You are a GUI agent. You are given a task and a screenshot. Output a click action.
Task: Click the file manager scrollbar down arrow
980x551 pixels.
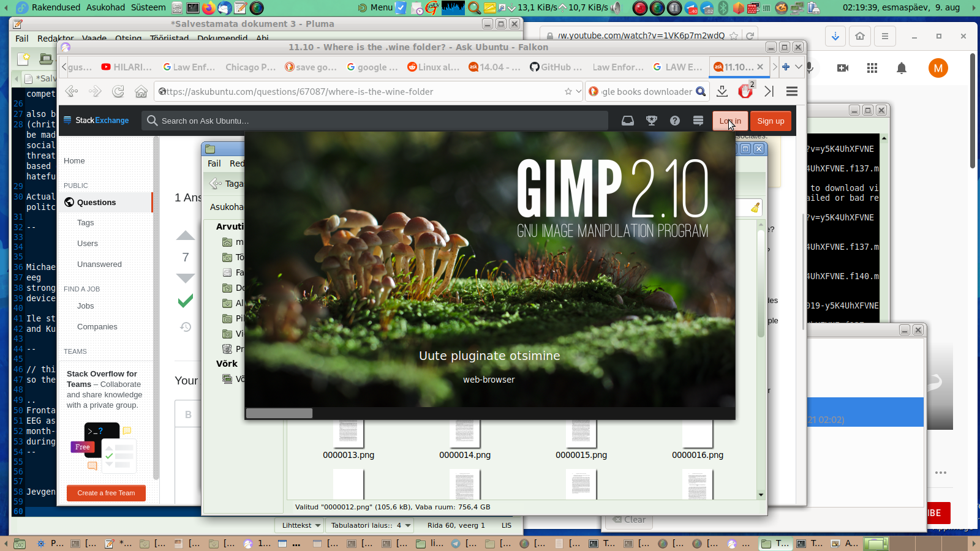pyautogui.click(x=761, y=495)
